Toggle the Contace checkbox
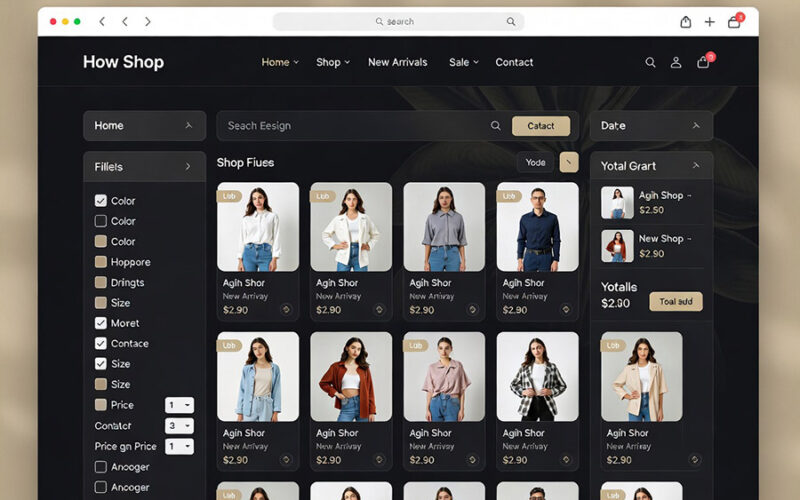Viewport: 800px width, 500px height. click(x=101, y=343)
